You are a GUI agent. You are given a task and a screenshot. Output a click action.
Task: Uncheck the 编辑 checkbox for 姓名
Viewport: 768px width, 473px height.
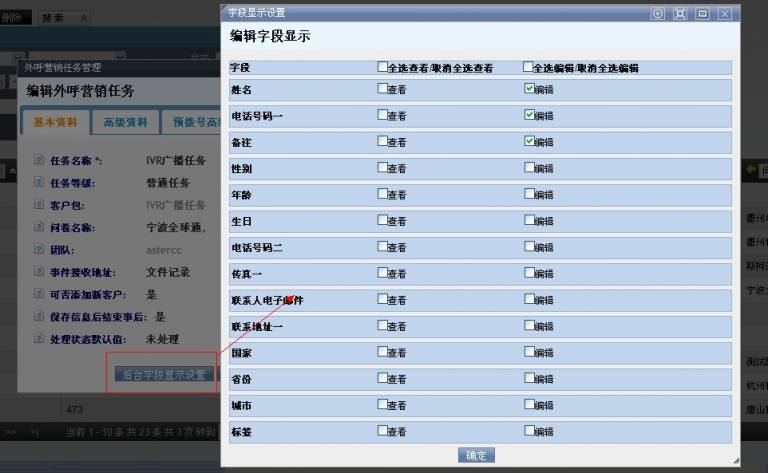pyautogui.click(x=529, y=89)
